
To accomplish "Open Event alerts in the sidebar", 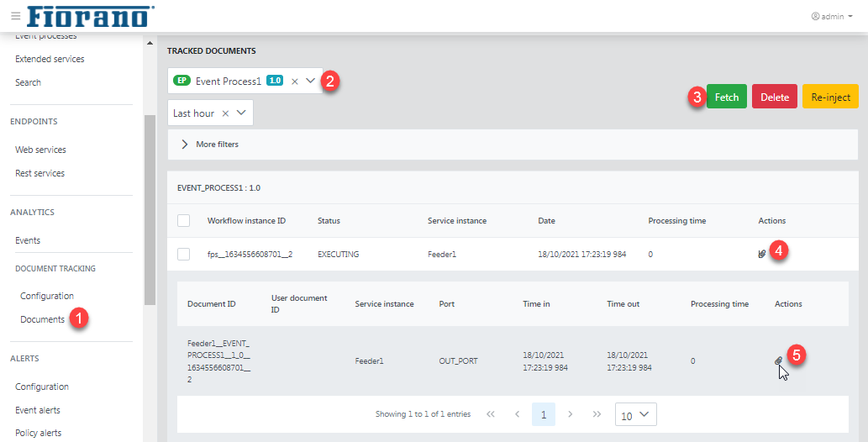I will coord(38,410).
